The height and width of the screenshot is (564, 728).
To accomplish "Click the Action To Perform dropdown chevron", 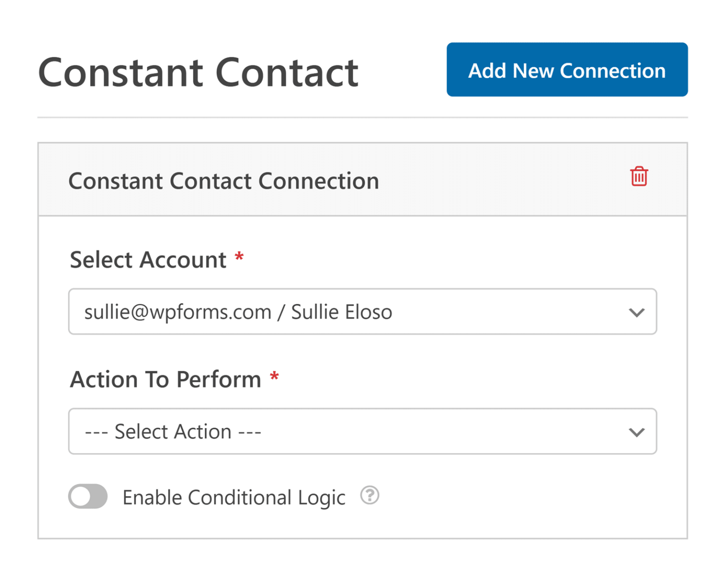I will 637,431.
